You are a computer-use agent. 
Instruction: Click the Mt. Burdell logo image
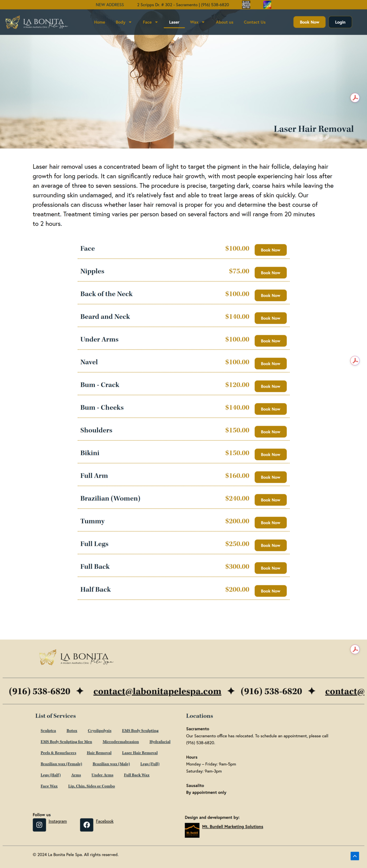[x=192, y=830]
